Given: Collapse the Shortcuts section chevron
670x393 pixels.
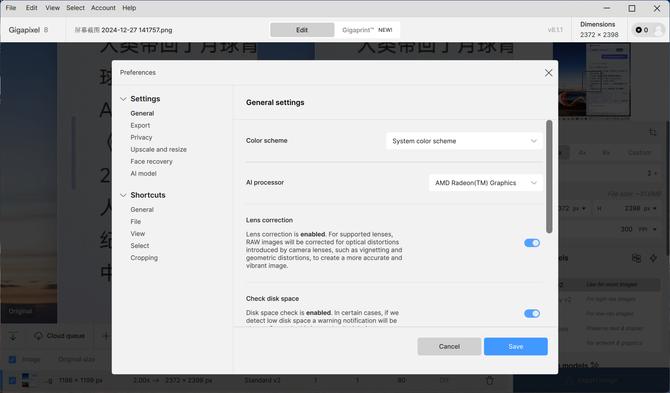Looking at the screenshot, I should (x=123, y=195).
